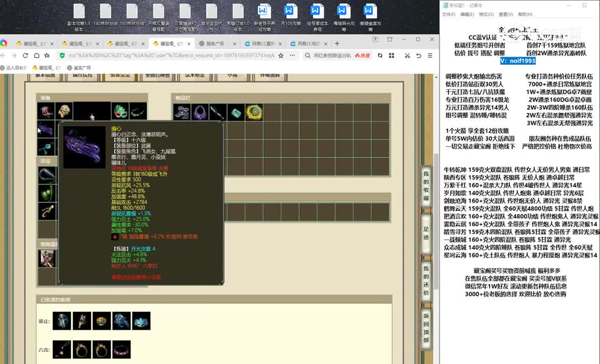Click the scissors screenshot tool icon
Screen dimensions: 600x364
tap(407, 56)
